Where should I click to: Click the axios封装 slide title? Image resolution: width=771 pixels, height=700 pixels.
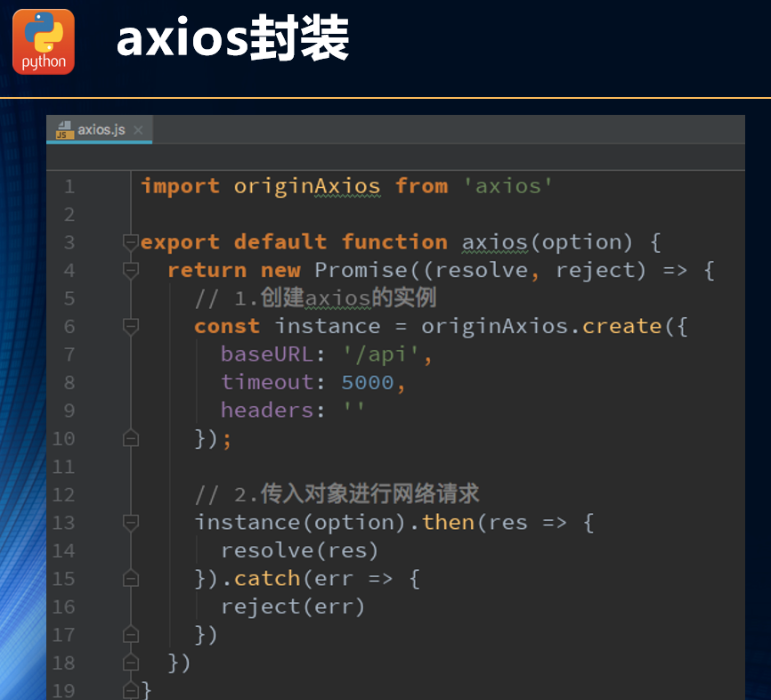[232, 38]
